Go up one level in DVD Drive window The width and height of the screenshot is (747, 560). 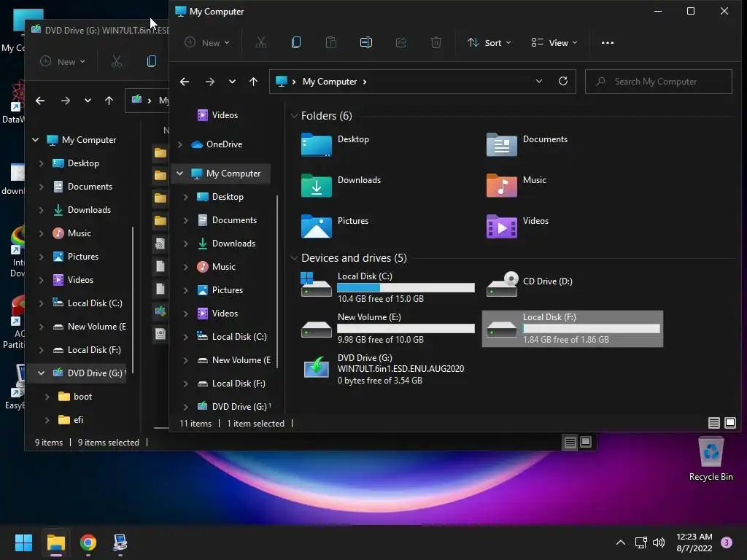coord(109,101)
